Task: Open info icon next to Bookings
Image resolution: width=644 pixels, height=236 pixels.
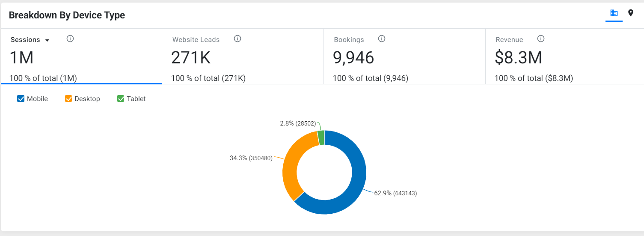Action: tap(382, 39)
